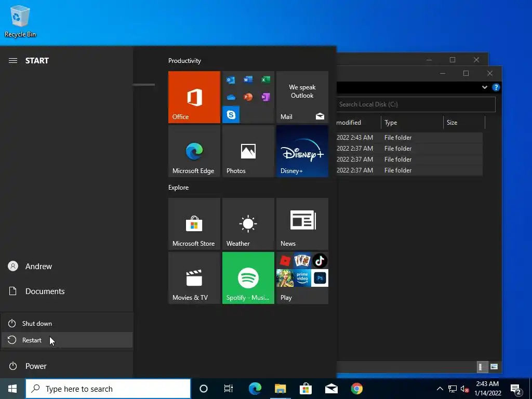
Task: Open Documents from the Start sidebar
Action: tap(66, 291)
